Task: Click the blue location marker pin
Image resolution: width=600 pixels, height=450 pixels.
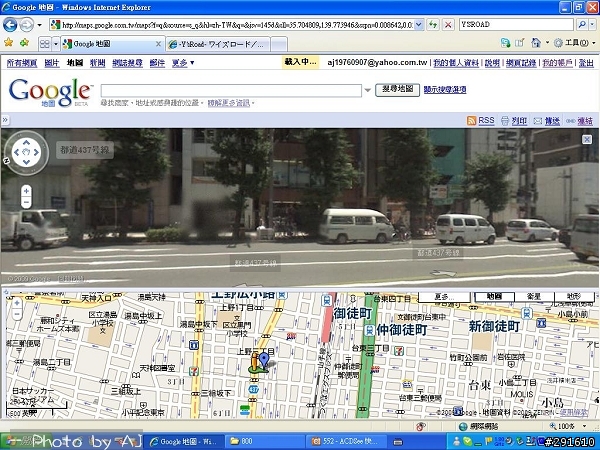Action: 264,360
